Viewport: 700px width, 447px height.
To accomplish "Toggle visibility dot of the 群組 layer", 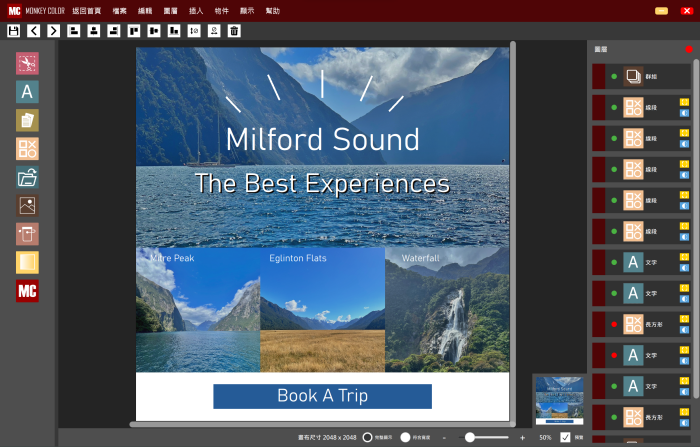I will 614,76.
